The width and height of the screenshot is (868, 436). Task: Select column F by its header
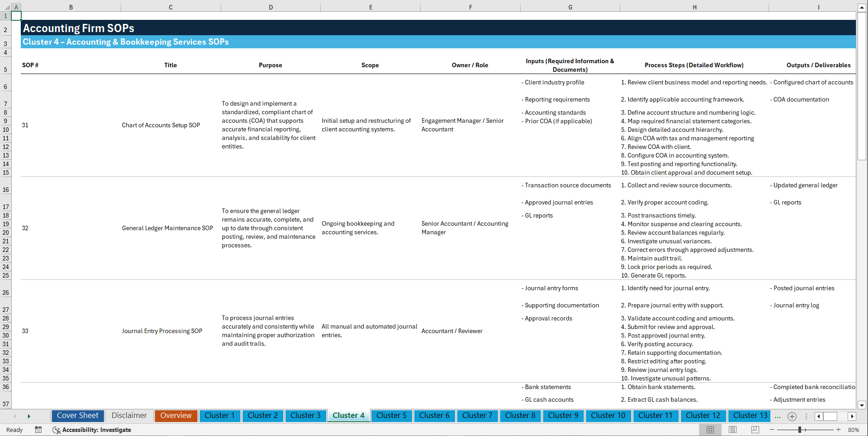tap(470, 7)
